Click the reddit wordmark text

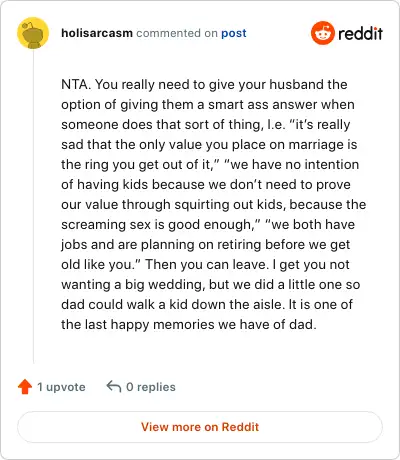click(360, 33)
